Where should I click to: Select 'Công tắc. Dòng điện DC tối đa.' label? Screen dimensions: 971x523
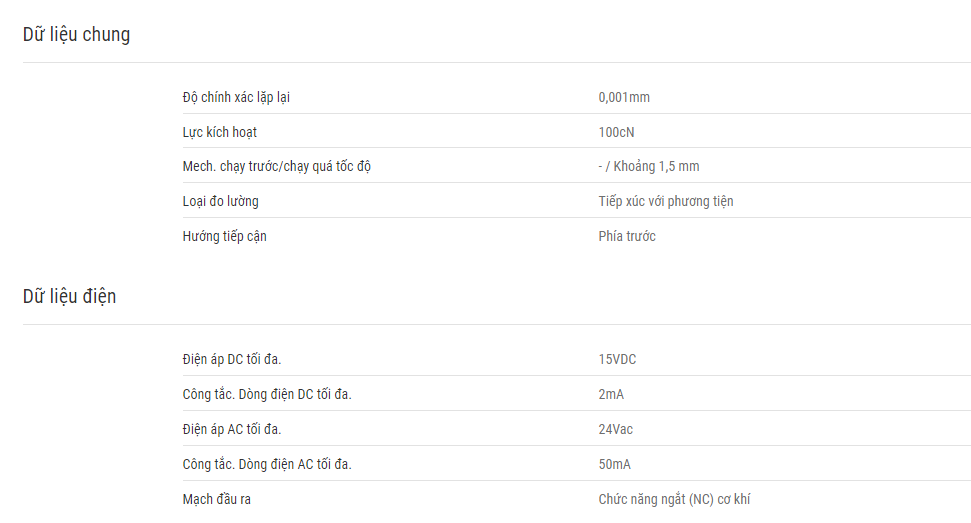click(267, 395)
